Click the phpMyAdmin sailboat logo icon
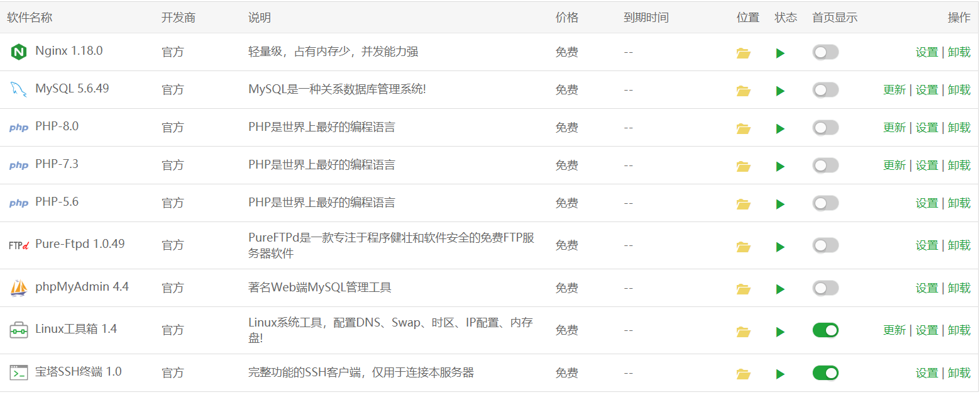The height and width of the screenshot is (397, 980). (x=19, y=288)
